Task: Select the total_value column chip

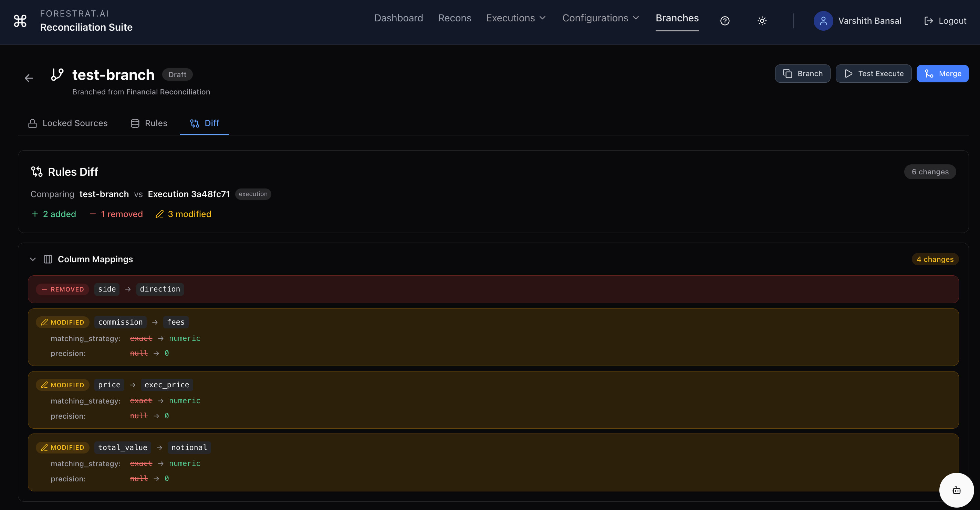Action: click(123, 448)
